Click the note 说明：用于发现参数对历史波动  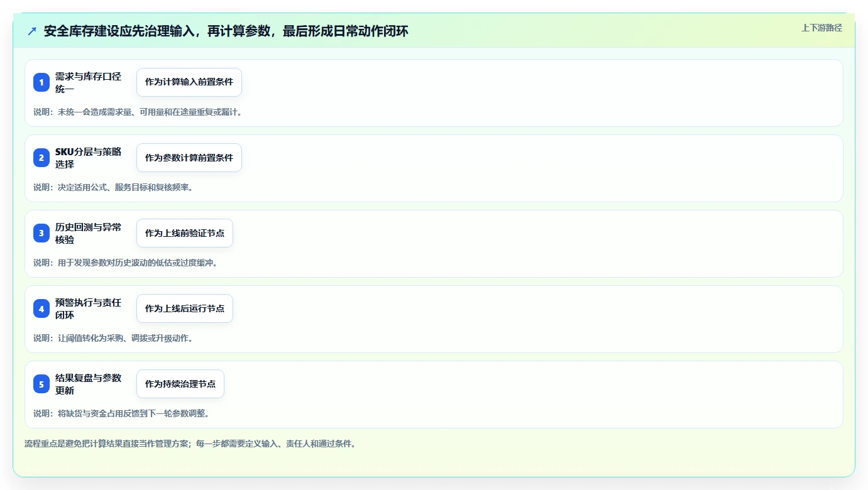pos(126,263)
